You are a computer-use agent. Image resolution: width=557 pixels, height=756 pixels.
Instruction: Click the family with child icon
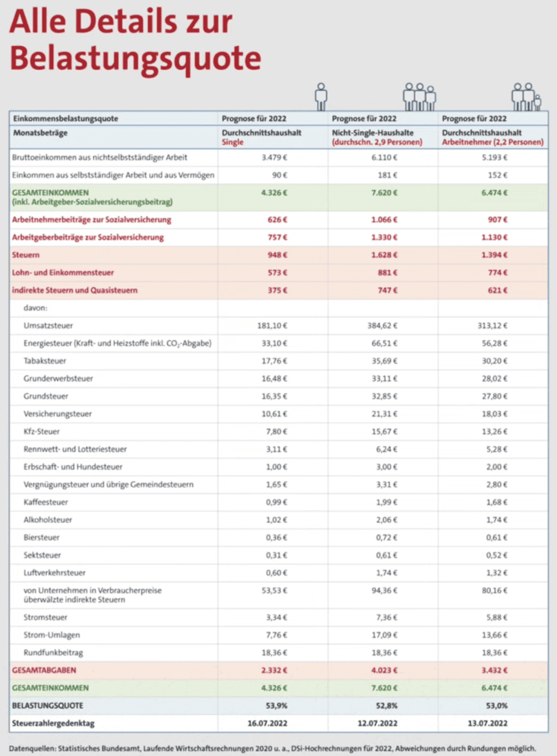click(527, 96)
